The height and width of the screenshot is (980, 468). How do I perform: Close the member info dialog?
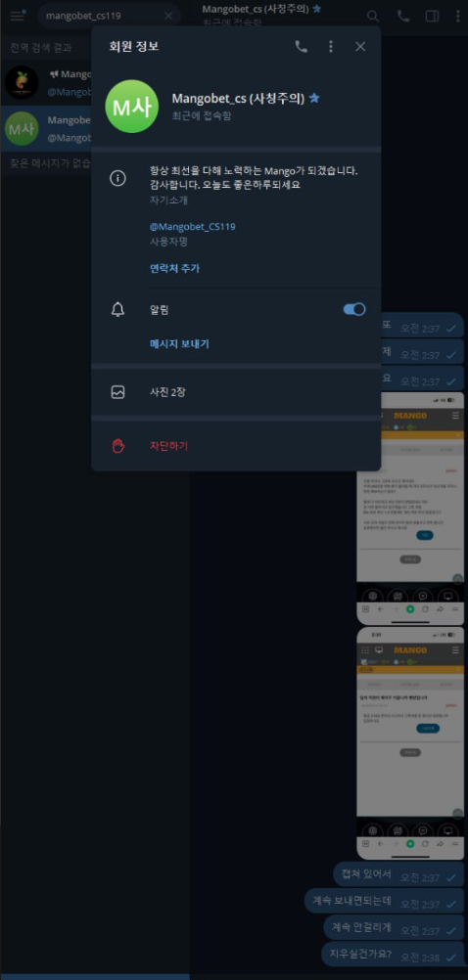[360, 46]
